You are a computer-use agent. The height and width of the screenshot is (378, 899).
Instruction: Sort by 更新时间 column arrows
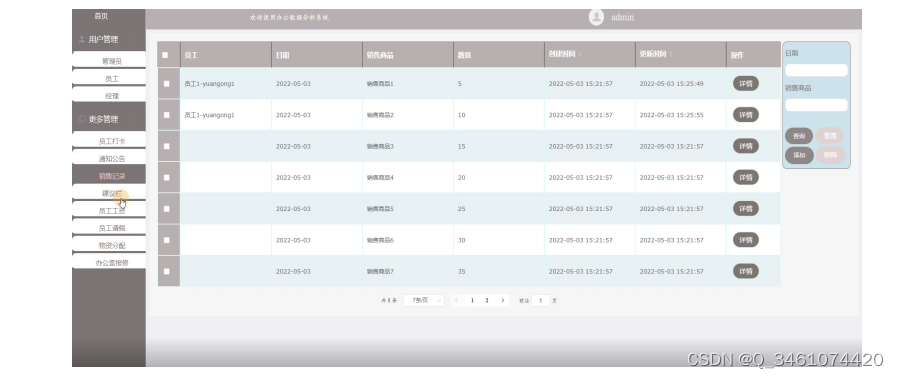tap(671, 54)
